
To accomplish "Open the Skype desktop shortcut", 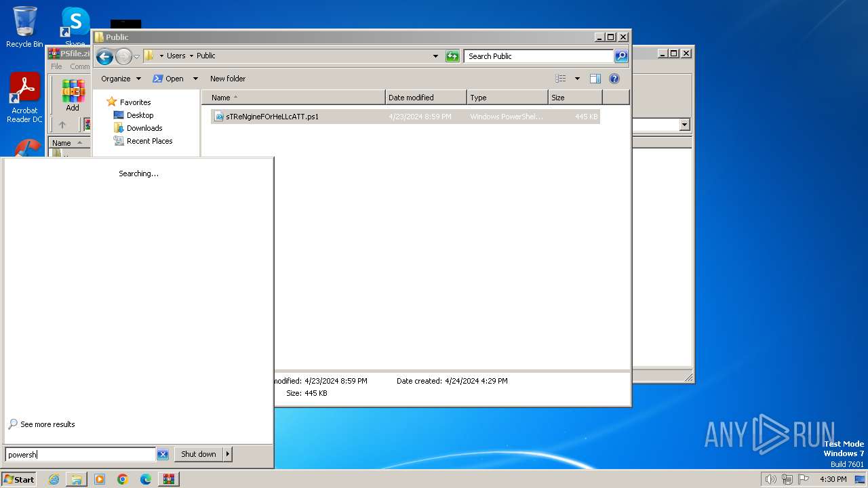I will point(75,27).
